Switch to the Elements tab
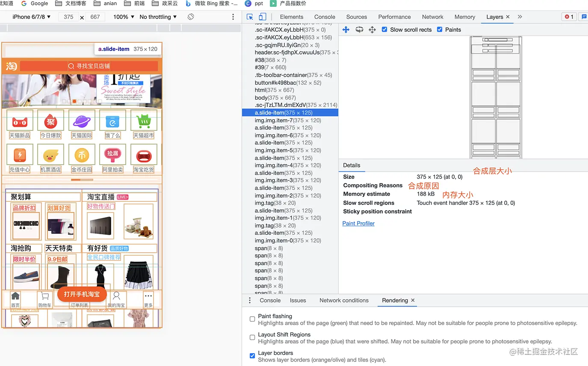 292,17
